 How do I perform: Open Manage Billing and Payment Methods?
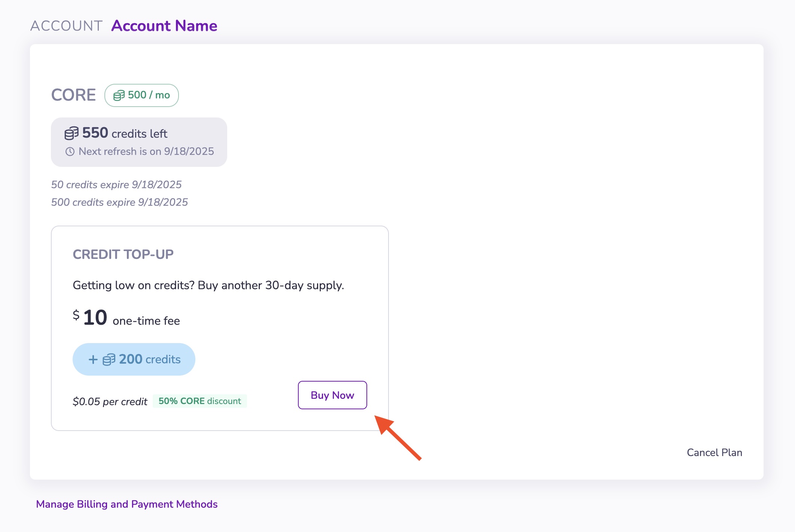pyautogui.click(x=127, y=504)
